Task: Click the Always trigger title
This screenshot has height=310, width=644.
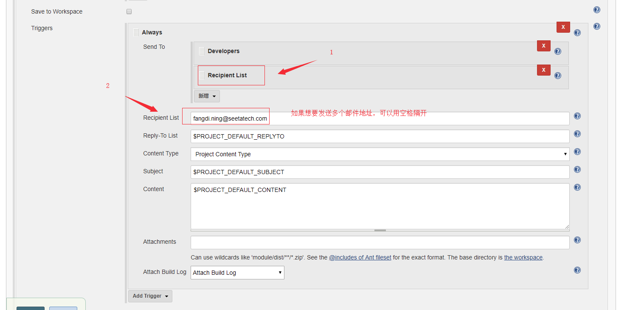Action: 152,32
